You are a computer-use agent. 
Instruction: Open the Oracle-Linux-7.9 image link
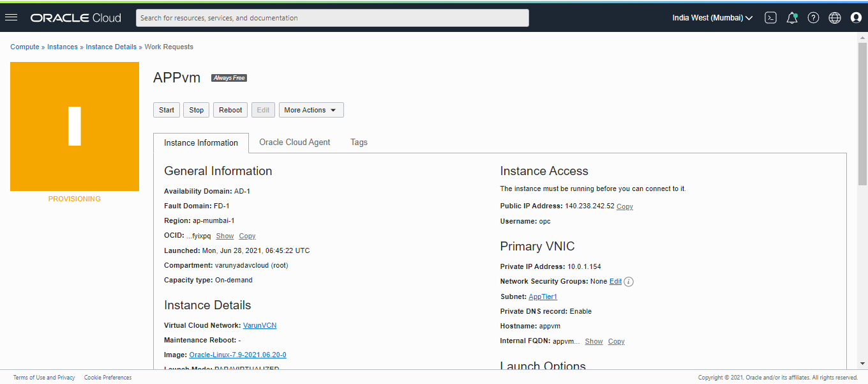pos(237,355)
